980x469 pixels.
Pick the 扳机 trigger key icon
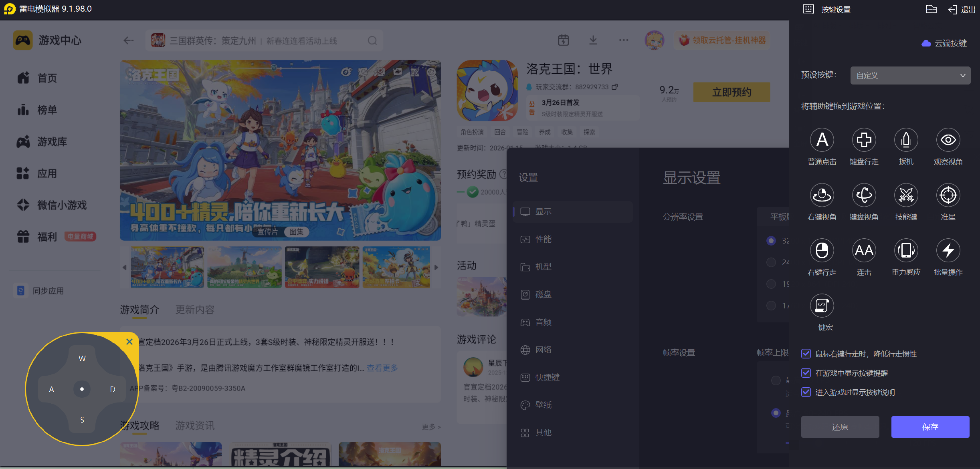click(906, 140)
